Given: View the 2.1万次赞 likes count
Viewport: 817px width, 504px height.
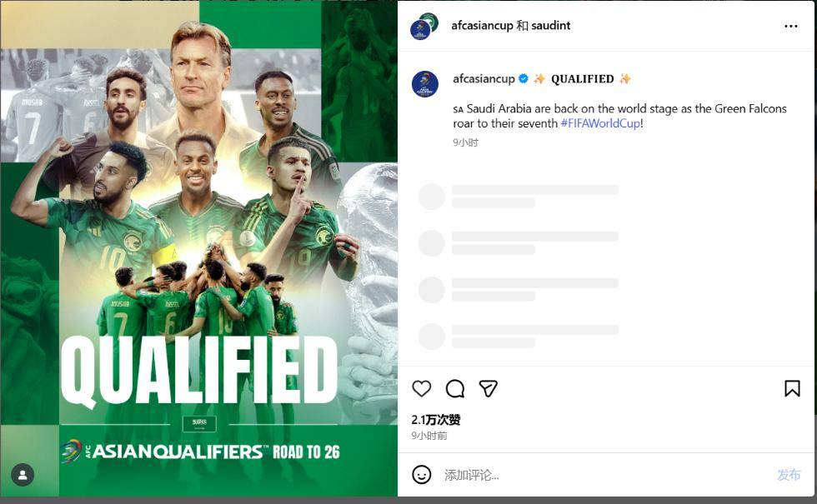Looking at the screenshot, I should tap(436, 420).
